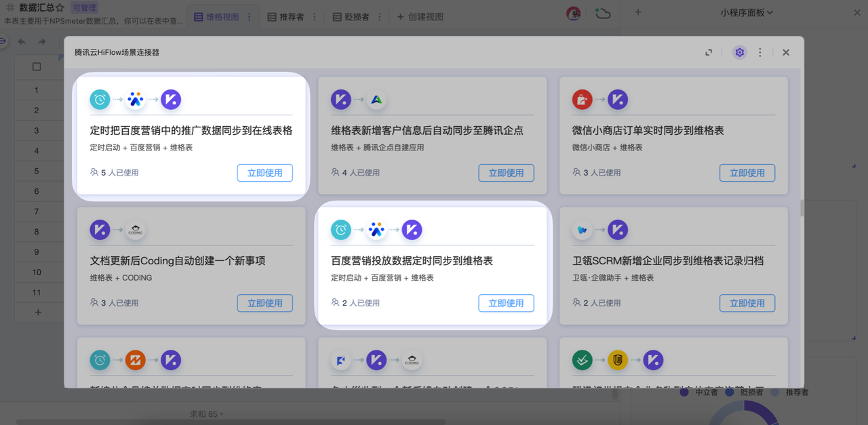
Task: Click 立即使用 on the 微信小商店订单 card
Action: pyautogui.click(x=747, y=173)
